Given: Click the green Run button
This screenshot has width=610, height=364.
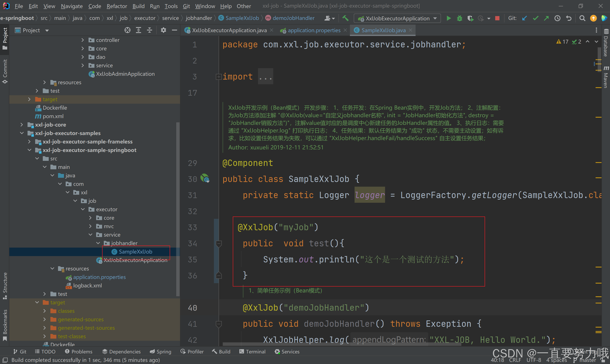Looking at the screenshot, I should (x=448, y=18).
